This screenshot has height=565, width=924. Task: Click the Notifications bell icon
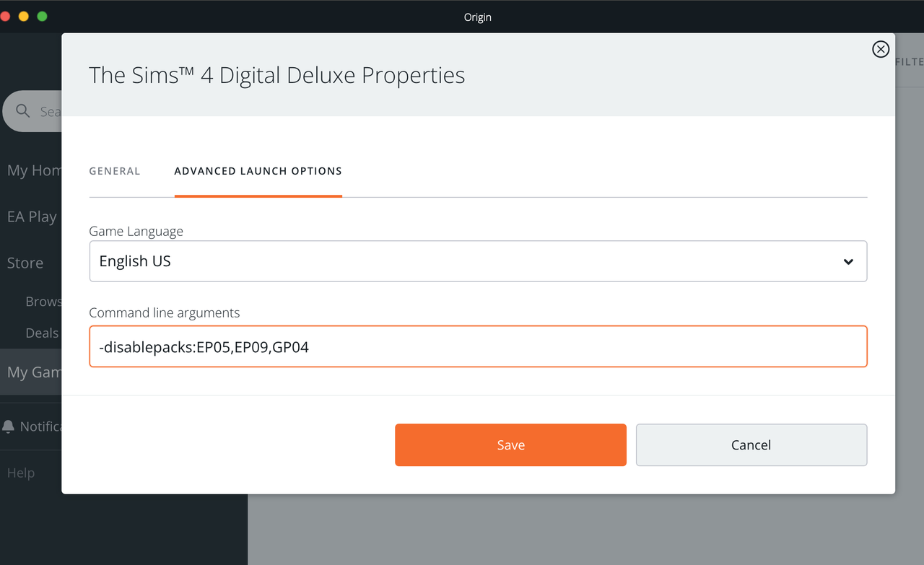click(x=9, y=426)
